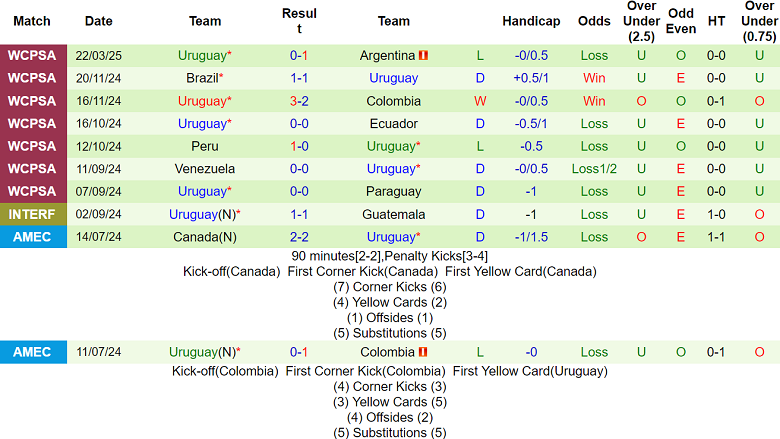This screenshot has width=780, height=439.
Task: Click the WCPSA badge for the 07/09/24 match
Action: coord(33,191)
